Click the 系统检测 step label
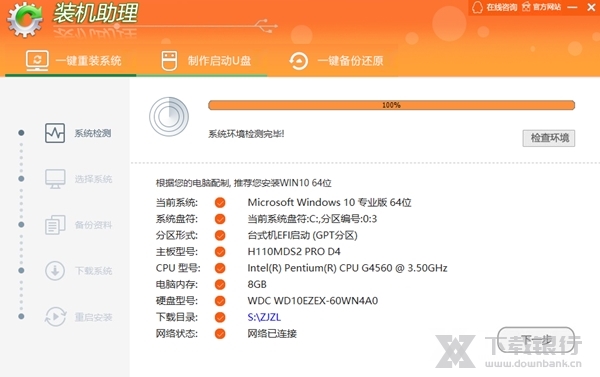The width and height of the screenshot is (600, 377). [x=93, y=133]
